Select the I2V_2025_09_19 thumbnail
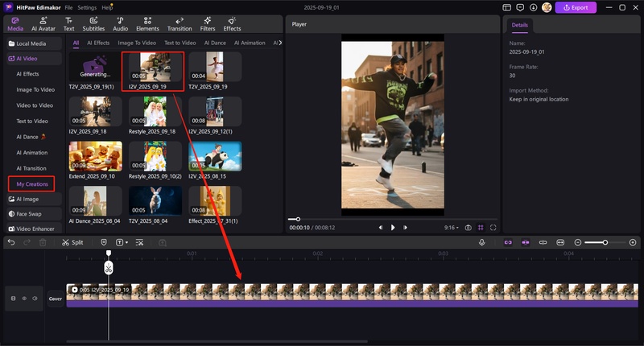Viewport: 644px width, 346px height. click(x=155, y=67)
